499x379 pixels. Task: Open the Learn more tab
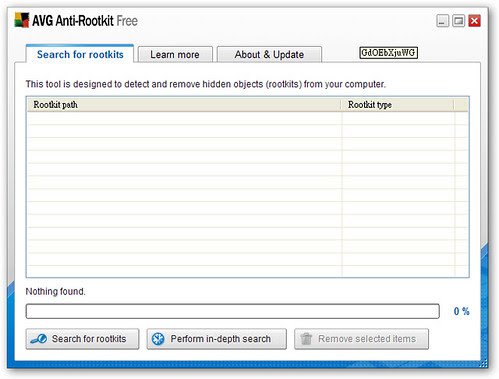tap(175, 54)
